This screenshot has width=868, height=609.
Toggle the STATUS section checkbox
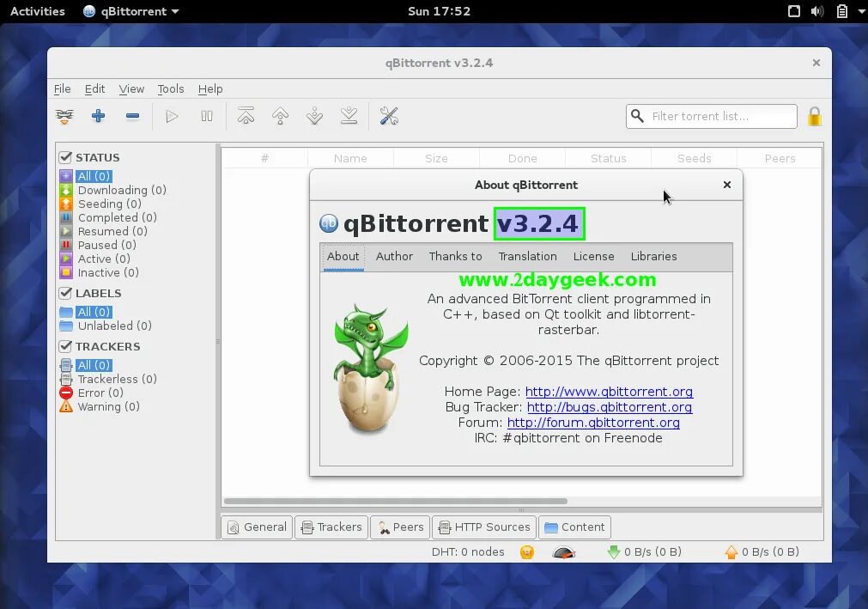coord(65,157)
